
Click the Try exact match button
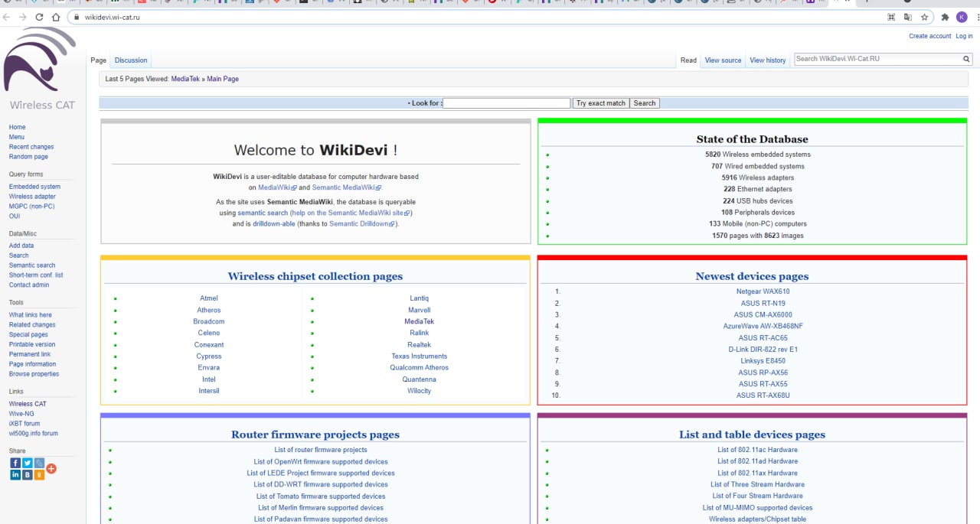(x=601, y=103)
